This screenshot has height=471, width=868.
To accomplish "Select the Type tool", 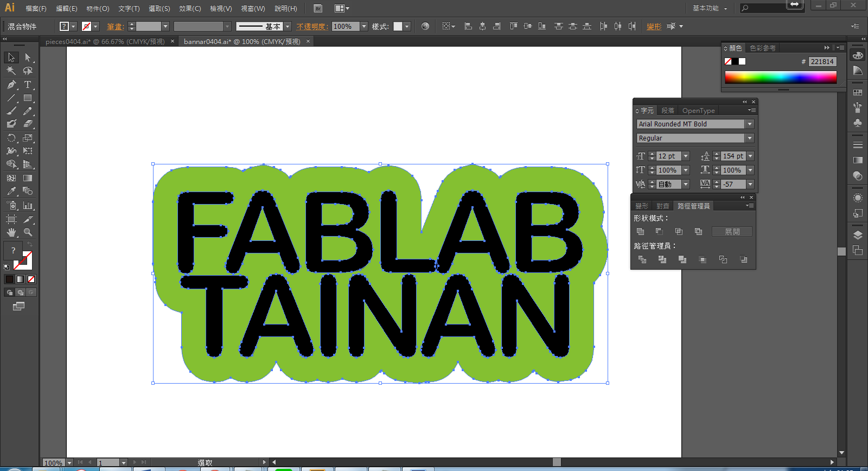I will pyautogui.click(x=28, y=85).
